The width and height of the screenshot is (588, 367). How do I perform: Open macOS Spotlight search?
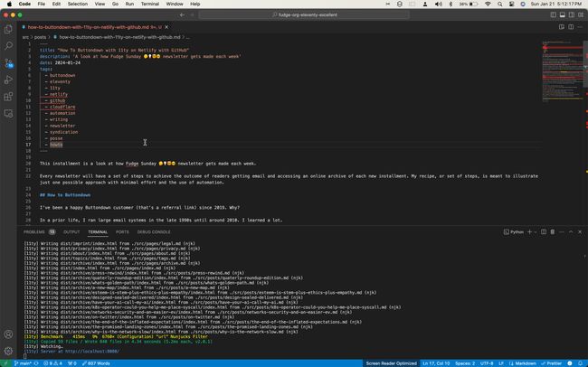tap(500, 5)
